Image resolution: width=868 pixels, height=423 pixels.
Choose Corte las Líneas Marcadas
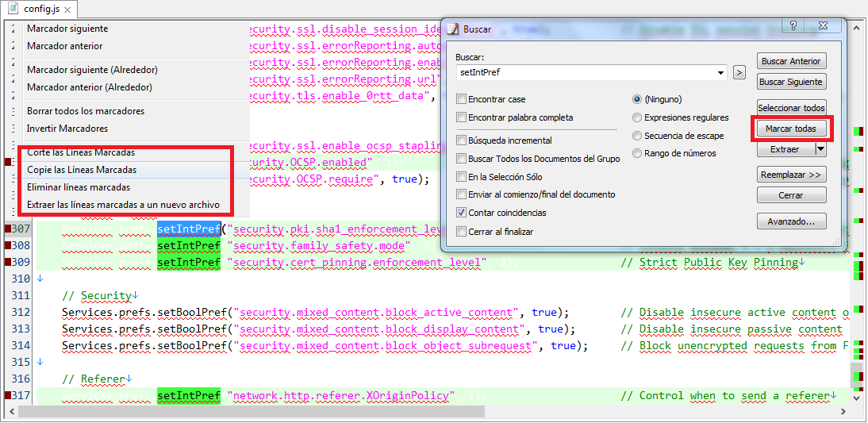tap(81, 152)
